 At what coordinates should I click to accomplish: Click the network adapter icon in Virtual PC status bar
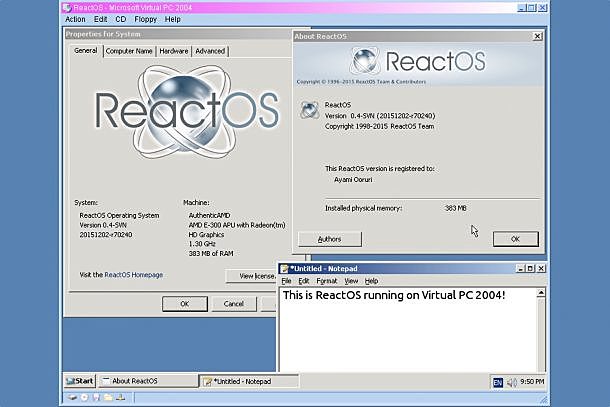tap(121, 397)
